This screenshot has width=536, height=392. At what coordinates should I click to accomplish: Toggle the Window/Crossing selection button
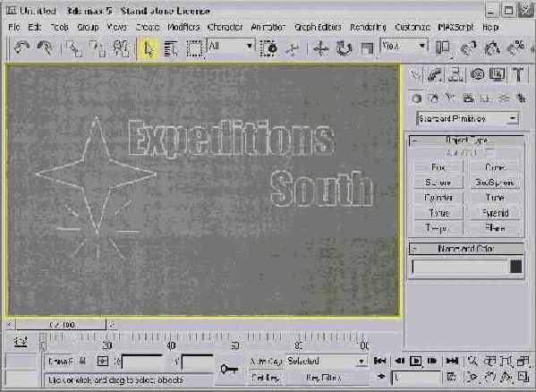point(268,48)
